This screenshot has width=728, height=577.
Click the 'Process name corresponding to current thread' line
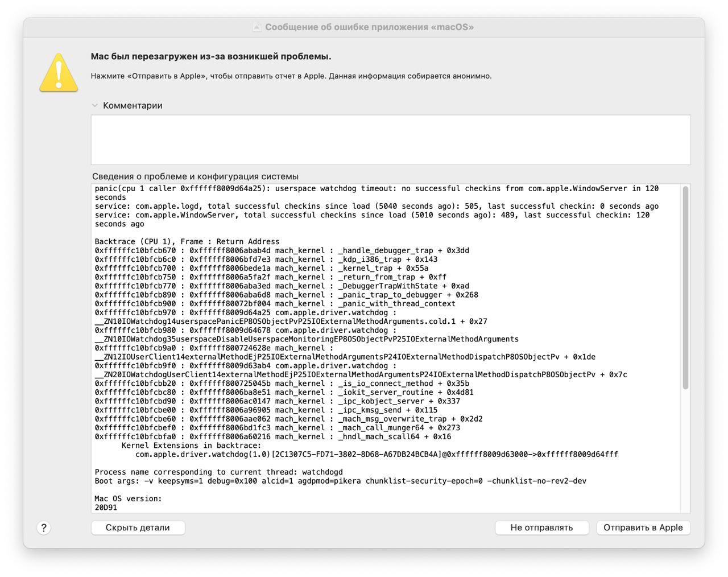click(219, 472)
